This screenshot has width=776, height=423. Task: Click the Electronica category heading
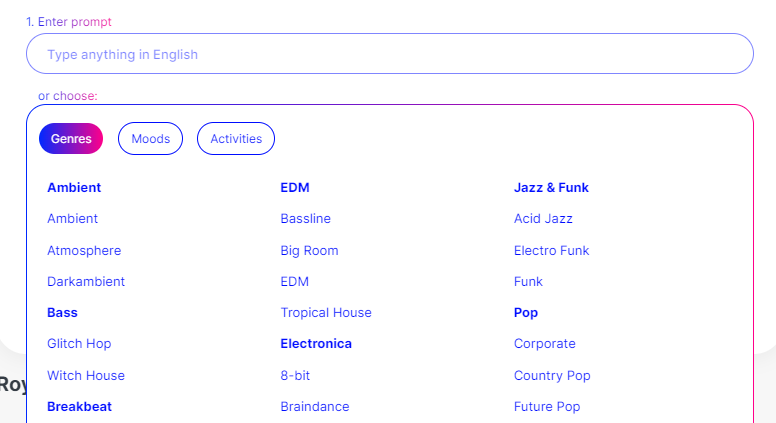pos(316,343)
